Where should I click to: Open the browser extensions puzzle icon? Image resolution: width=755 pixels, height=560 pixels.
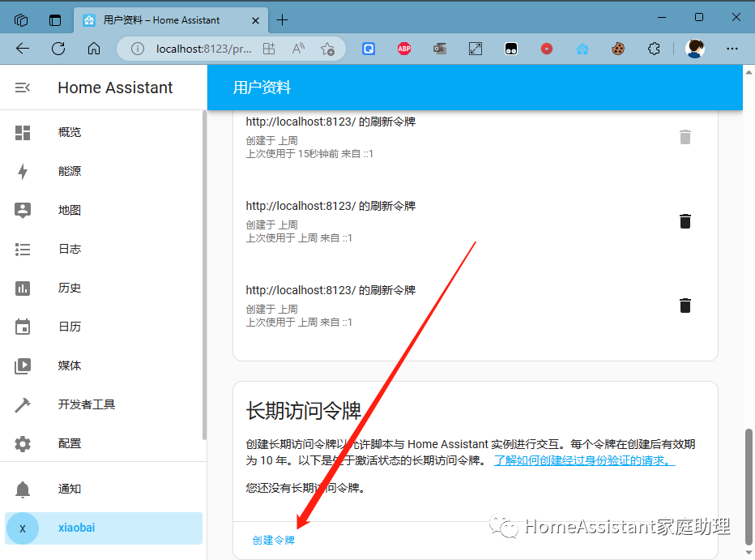[x=654, y=48]
